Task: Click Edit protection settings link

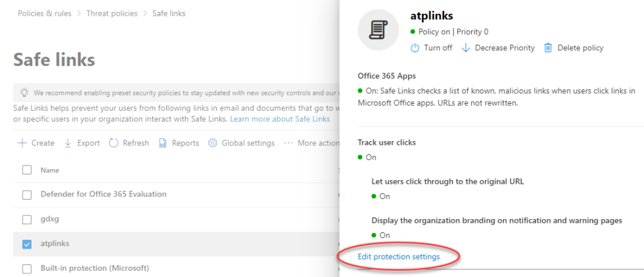Action: point(398,257)
